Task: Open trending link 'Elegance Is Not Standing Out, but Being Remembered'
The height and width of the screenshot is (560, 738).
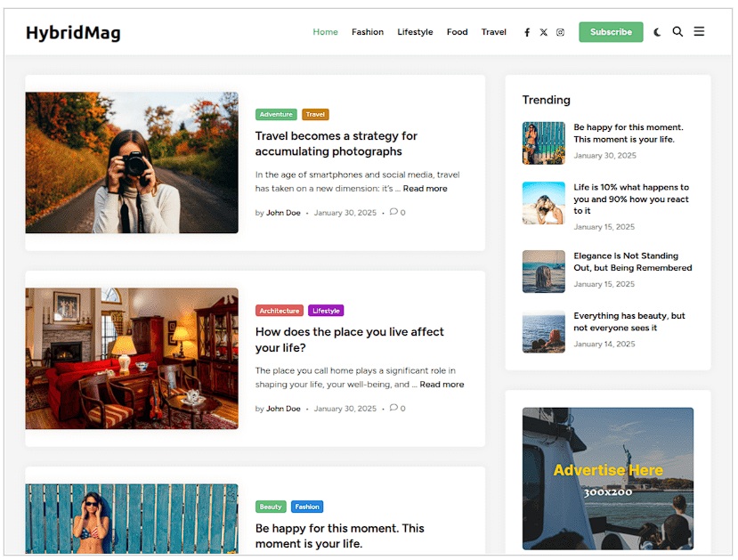Action: (633, 262)
